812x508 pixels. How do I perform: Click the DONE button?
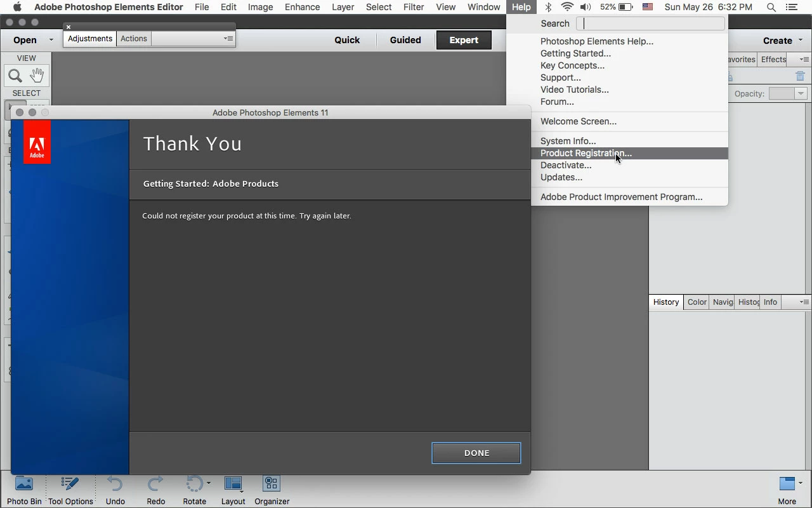click(x=476, y=453)
